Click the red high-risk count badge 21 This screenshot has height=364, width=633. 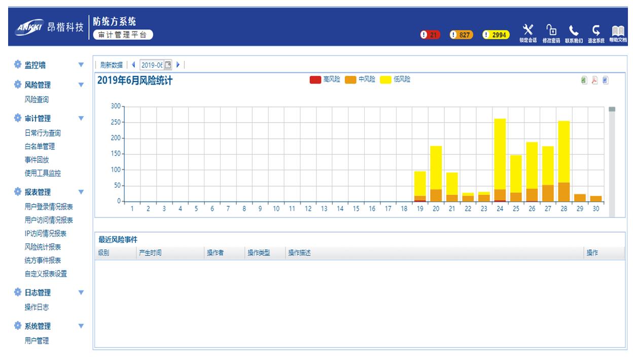point(430,34)
